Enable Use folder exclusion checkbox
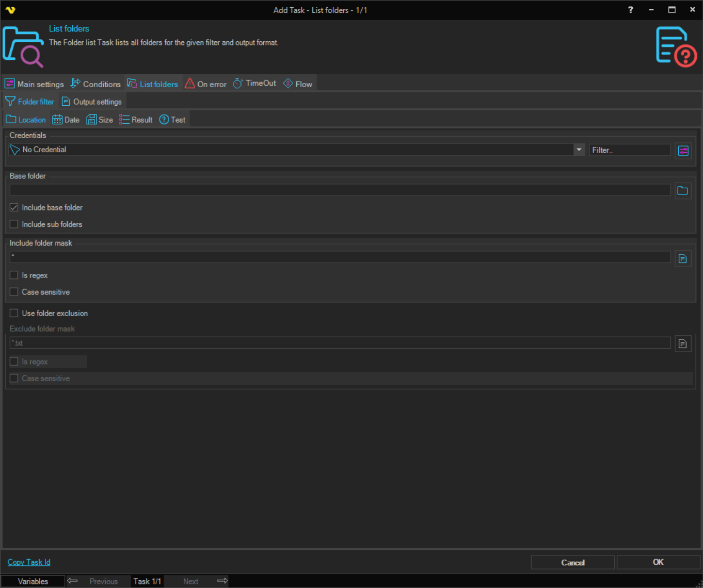 click(x=14, y=313)
